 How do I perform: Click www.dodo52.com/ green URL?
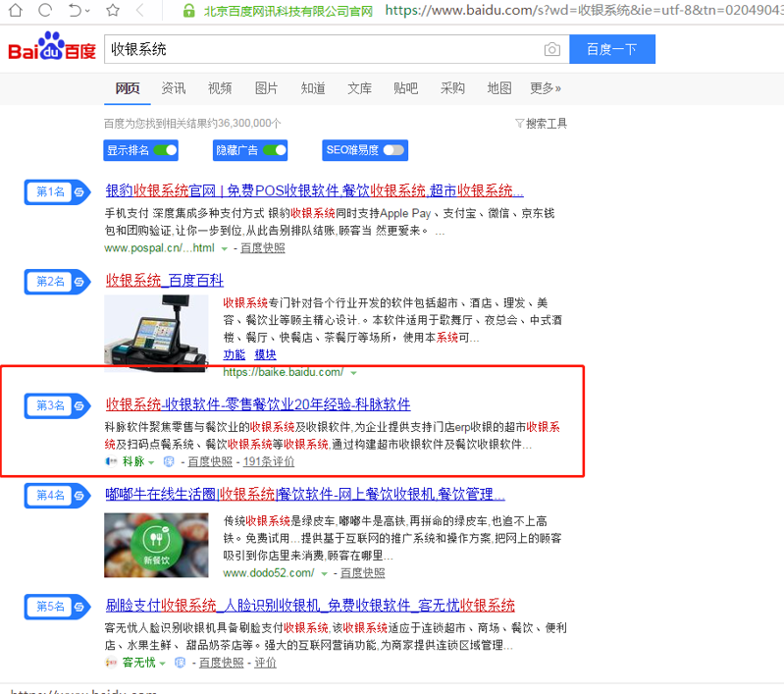coord(269,573)
